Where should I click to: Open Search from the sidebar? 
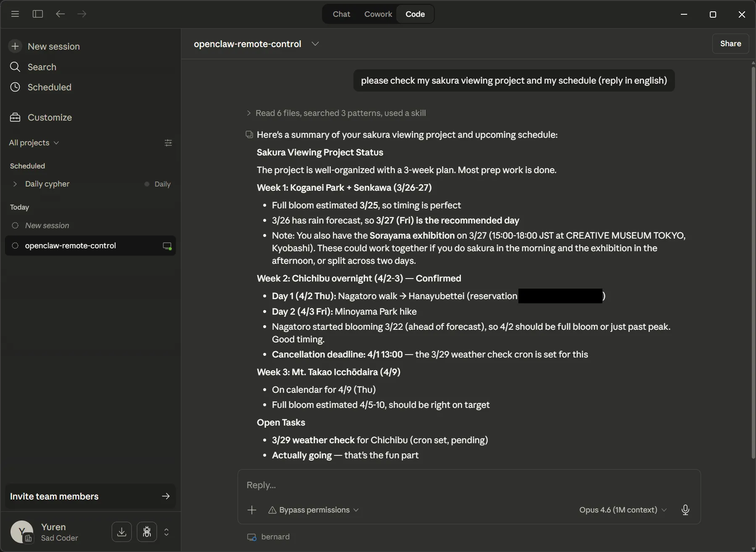click(x=42, y=67)
